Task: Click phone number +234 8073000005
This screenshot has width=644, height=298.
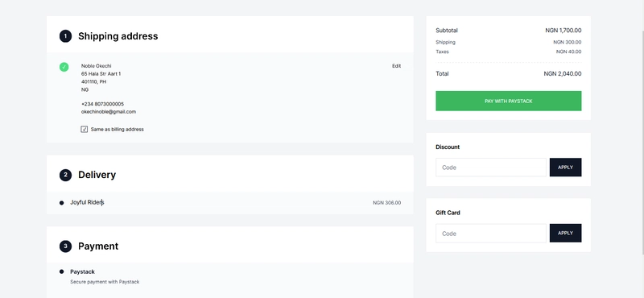Action: 102,104
